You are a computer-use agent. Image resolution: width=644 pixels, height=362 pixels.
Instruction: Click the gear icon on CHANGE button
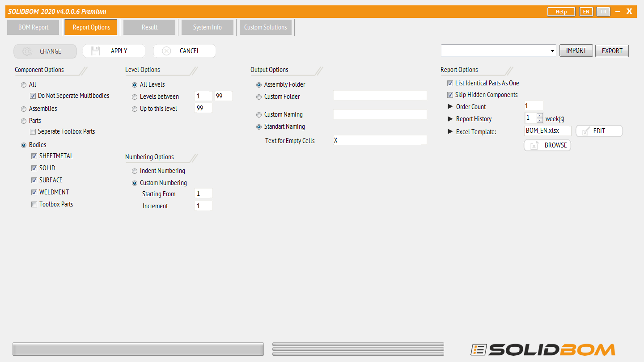pos(27,51)
